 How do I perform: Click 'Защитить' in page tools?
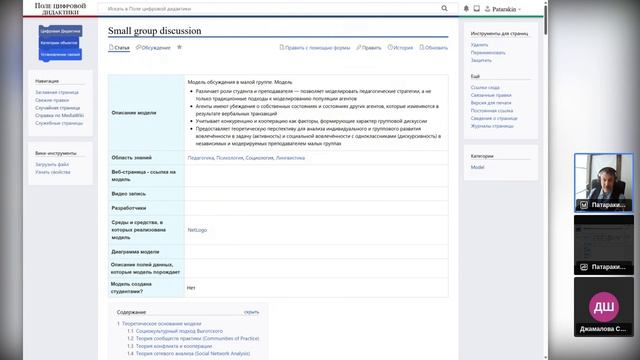coord(481,60)
